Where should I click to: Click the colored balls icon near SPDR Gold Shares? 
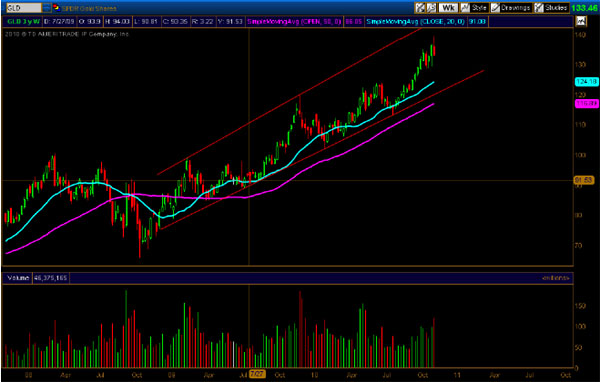pos(56,8)
